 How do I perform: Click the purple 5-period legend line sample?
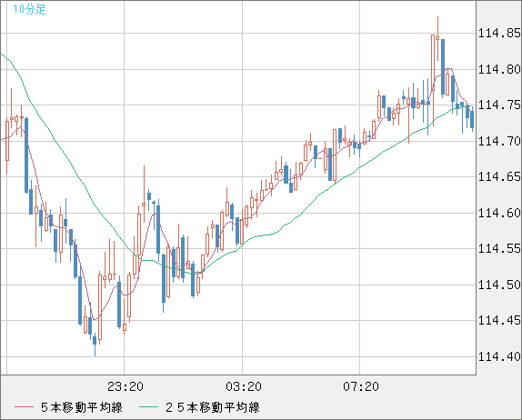[24, 407]
